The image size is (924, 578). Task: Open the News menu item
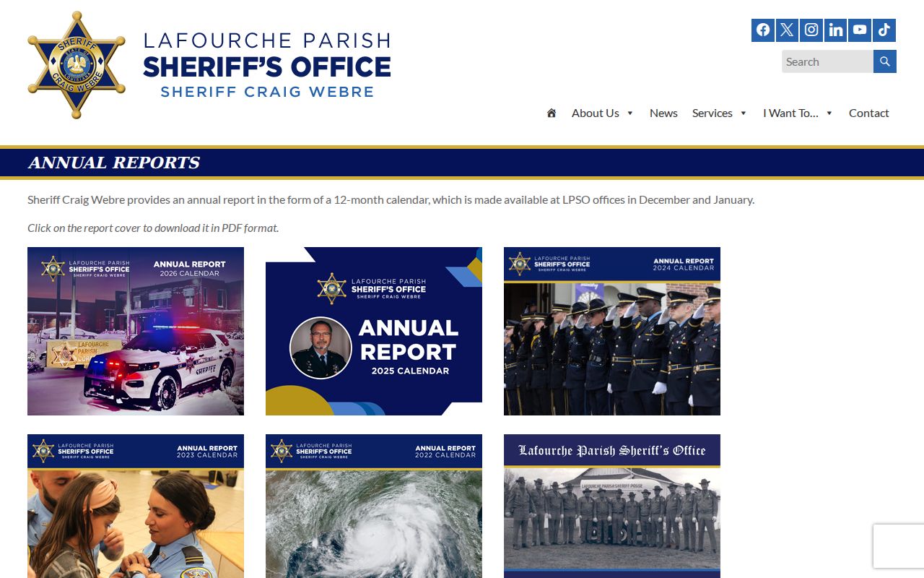point(663,113)
